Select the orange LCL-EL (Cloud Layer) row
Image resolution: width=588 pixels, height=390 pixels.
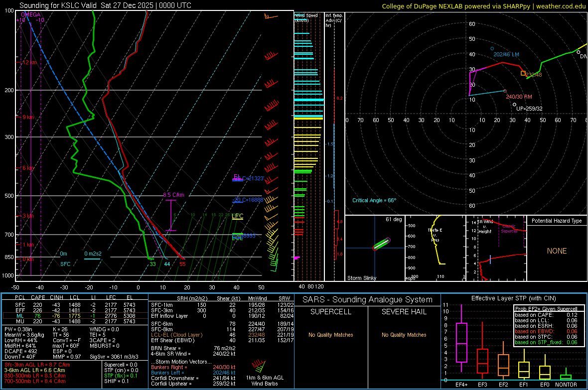coord(222,335)
